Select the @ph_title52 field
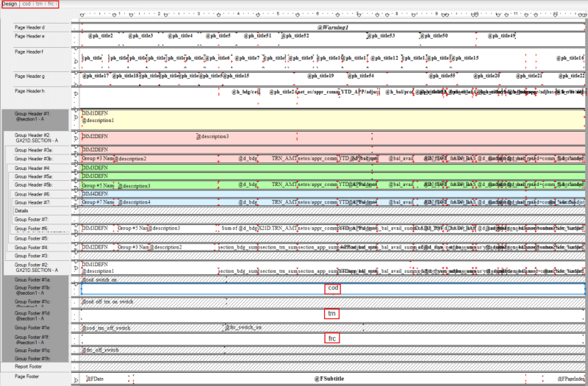Viewport: 588px width, 386px height. click(295, 36)
